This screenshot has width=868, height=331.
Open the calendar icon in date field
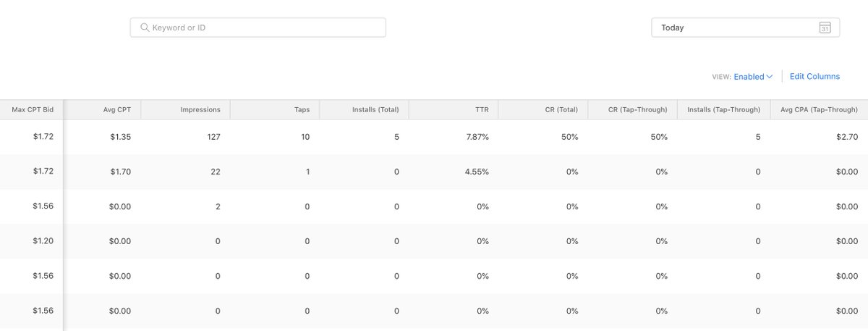point(825,28)
